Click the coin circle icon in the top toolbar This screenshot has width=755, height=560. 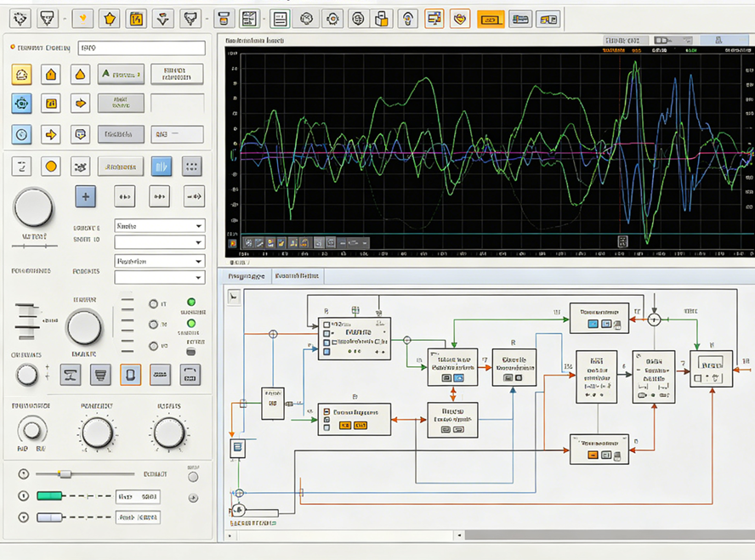pos(358,20)
